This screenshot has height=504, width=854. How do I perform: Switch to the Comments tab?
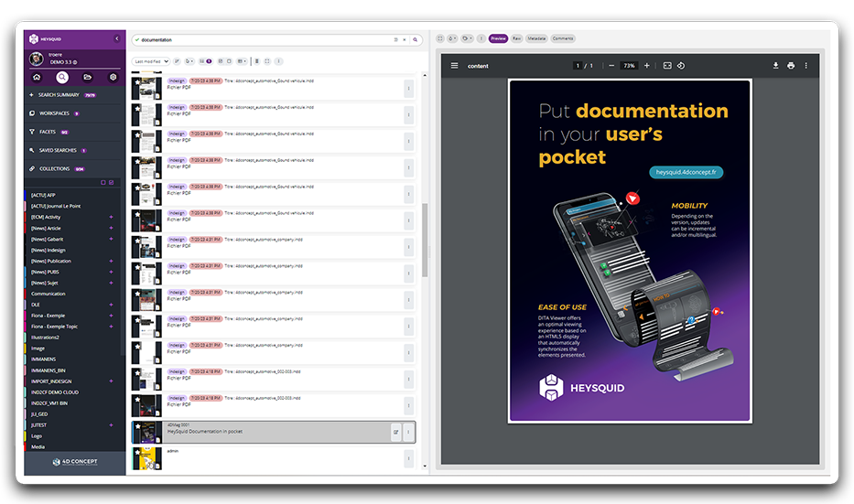click(x=563, y=38)
